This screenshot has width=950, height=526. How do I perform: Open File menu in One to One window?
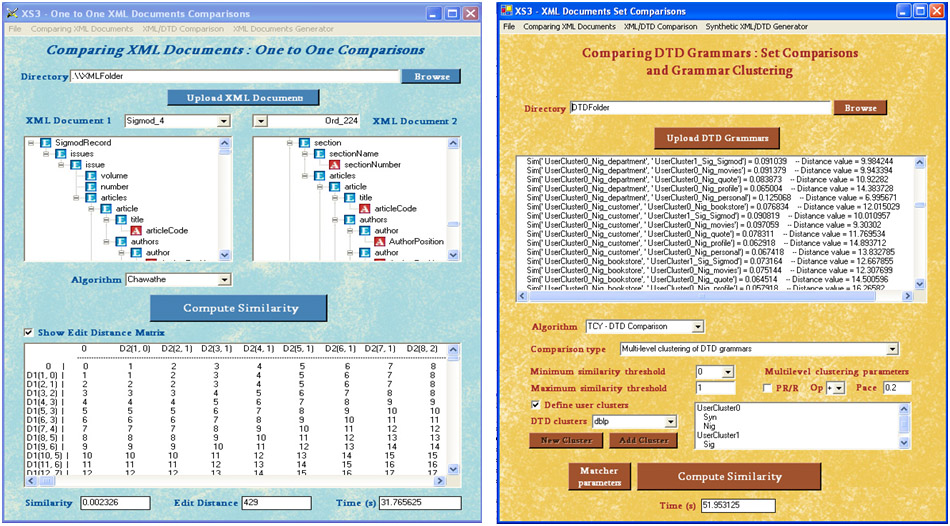tap(15, 29)
